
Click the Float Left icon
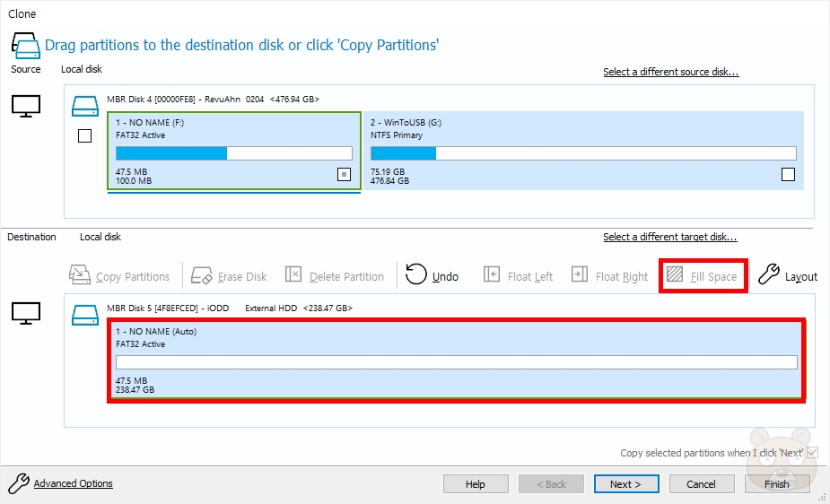coord(491,274)
